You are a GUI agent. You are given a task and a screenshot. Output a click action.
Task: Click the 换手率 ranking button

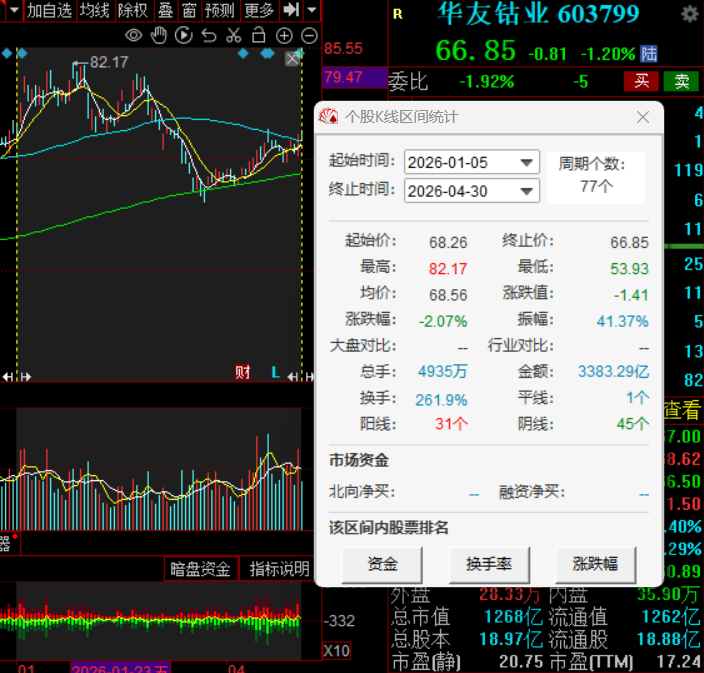pos(489,564)
